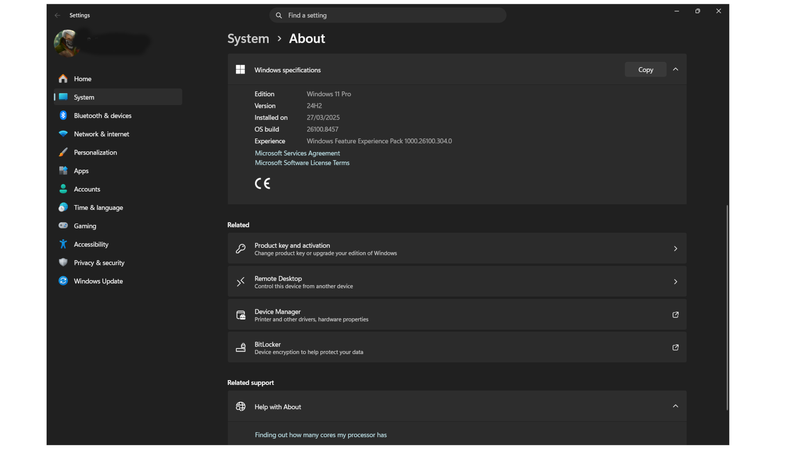The height and width of the screenshot is (450, 800).
Task: Click the search magnifier icon
Action: point(279,15)
